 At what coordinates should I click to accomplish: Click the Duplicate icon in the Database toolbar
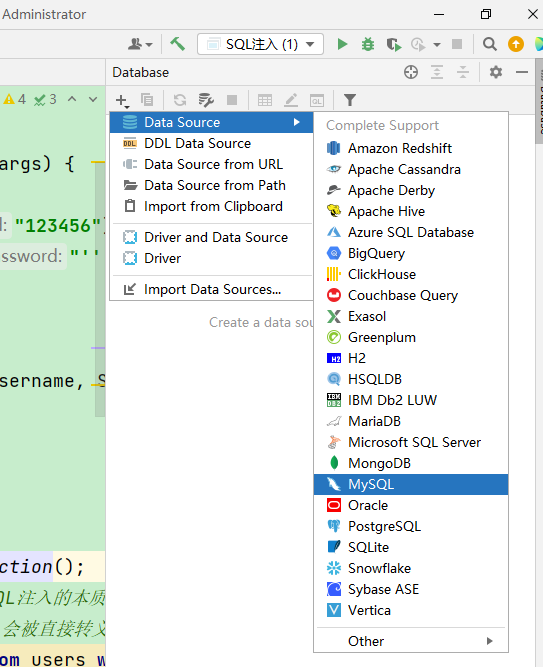pyautogui.click(x=147, y=100)
